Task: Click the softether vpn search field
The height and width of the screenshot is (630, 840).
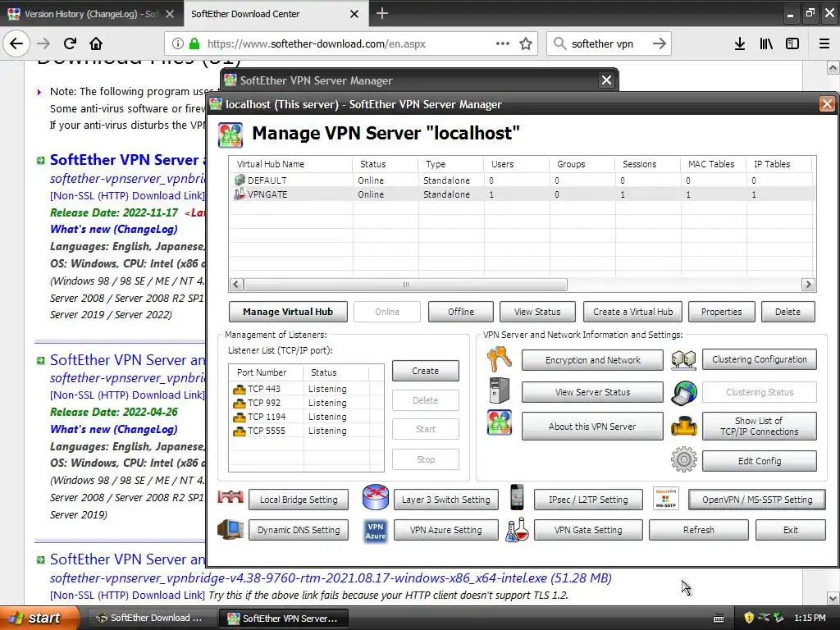Action: 609,43
